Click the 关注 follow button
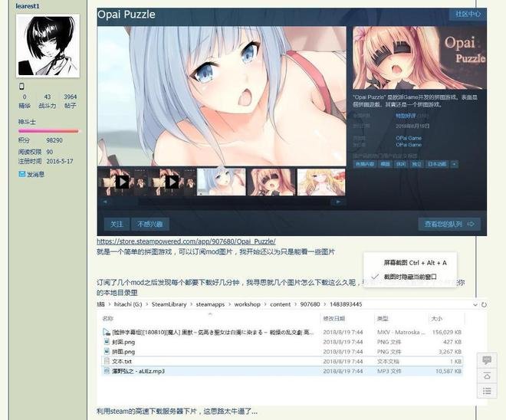 click(117, 224)
